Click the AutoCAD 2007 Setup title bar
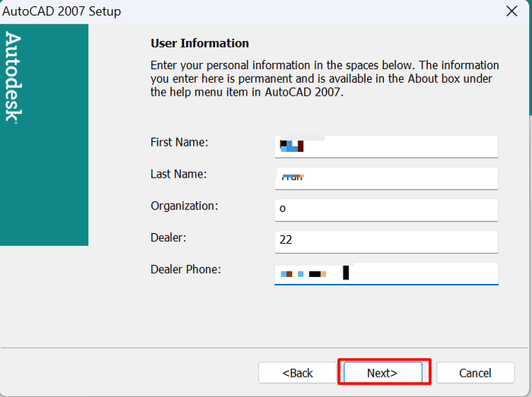 tap(228, 11)
